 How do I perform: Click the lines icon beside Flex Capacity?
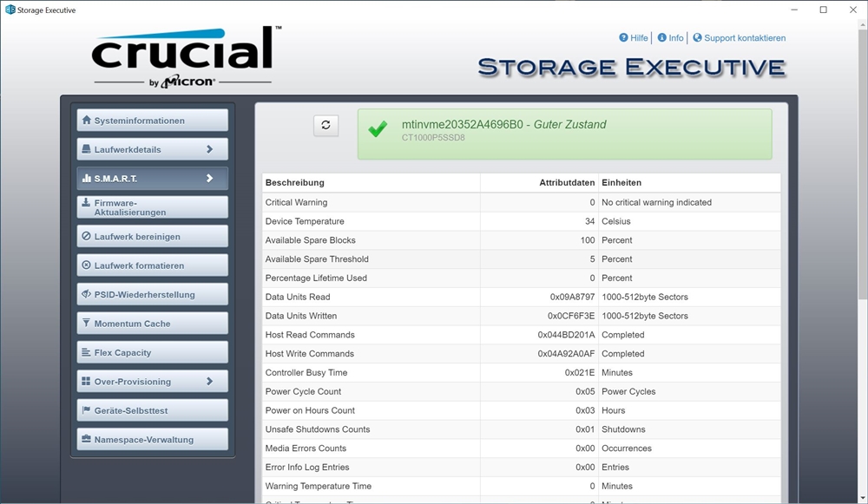pos(86,352)
